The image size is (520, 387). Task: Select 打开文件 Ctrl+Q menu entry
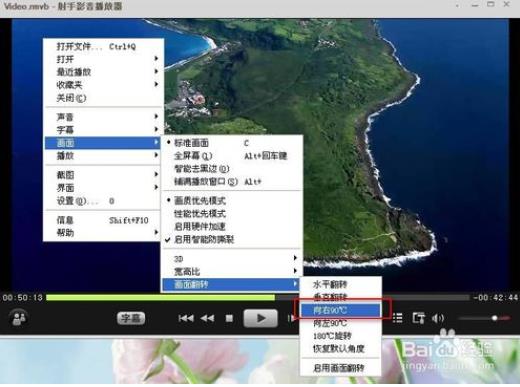coord(104,46)
